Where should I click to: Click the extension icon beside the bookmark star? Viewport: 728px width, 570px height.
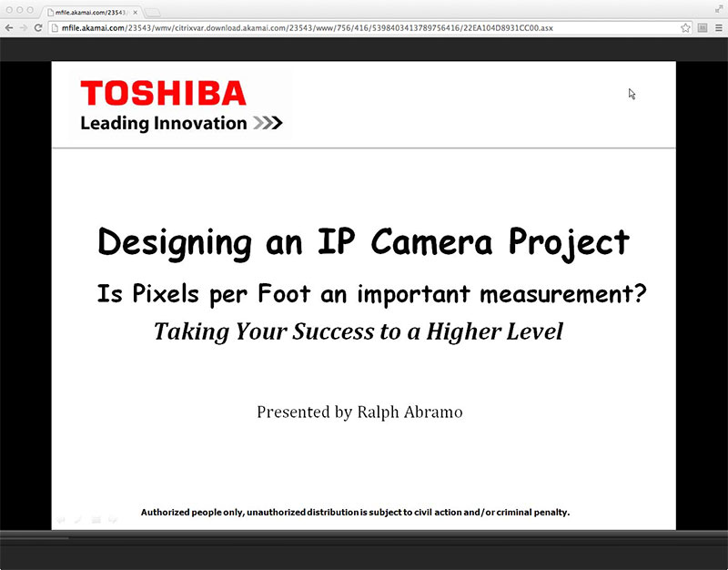click(x=703, y=27)
